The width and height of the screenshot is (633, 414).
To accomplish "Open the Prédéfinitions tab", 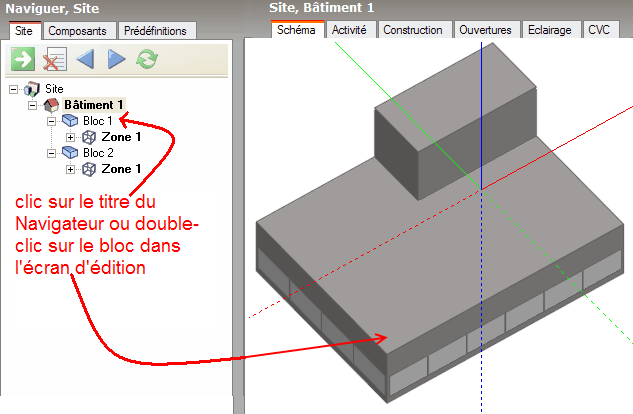I will pos(156,31).
